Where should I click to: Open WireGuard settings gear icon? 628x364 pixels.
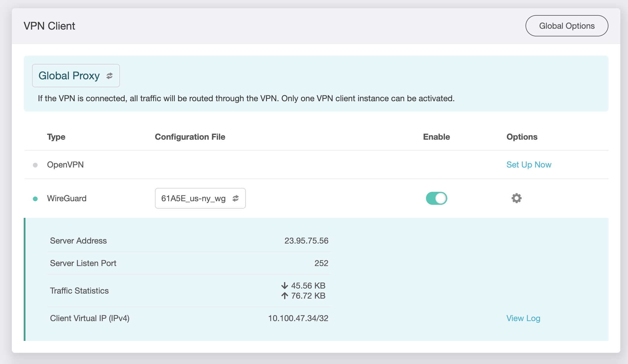point(516,198)
